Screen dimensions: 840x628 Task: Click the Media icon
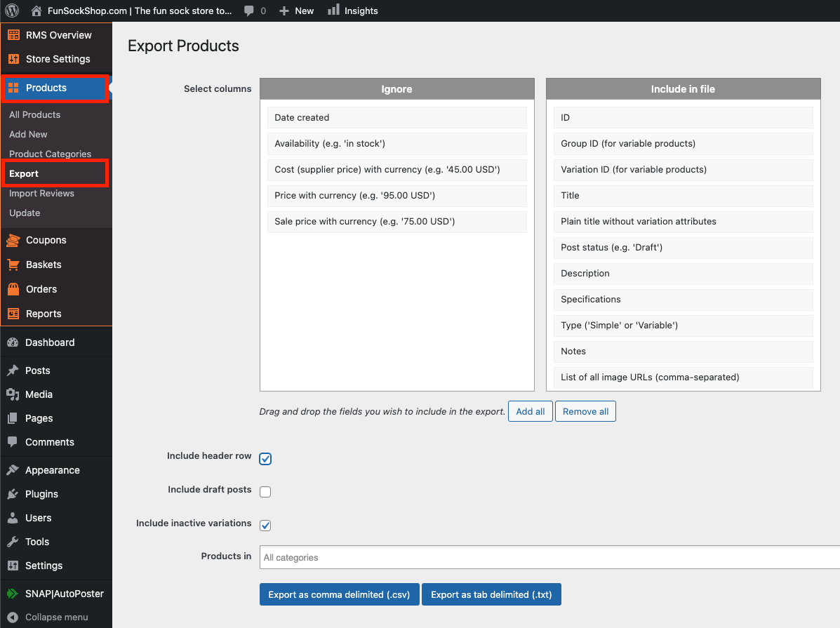point(13,394)
